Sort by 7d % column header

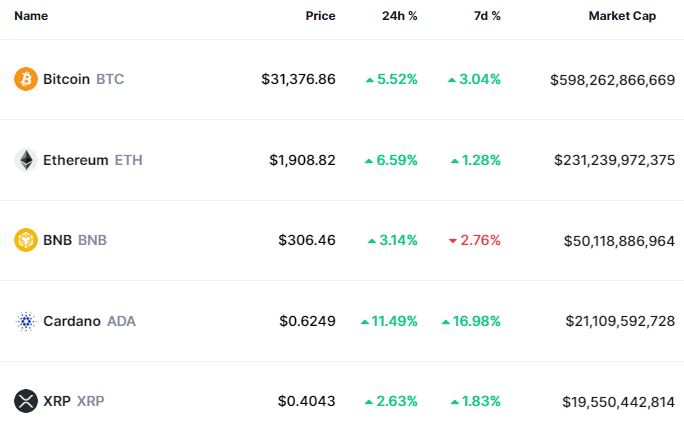(x=486, y=16)
